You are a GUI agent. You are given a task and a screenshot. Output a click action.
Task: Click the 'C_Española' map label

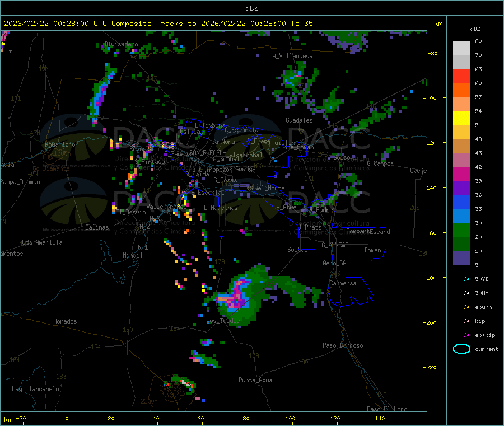[x=241, y=130]
